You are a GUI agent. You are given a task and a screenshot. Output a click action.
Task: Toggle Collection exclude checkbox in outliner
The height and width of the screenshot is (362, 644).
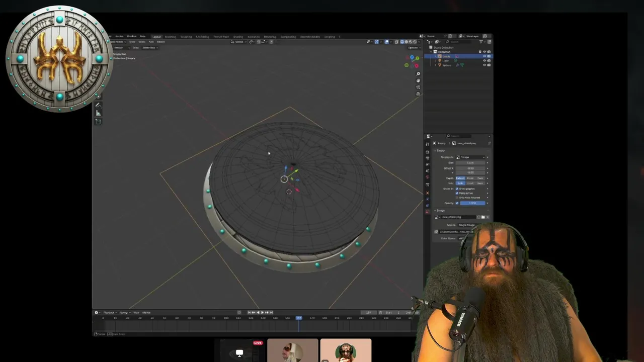[x=480, y=52]
